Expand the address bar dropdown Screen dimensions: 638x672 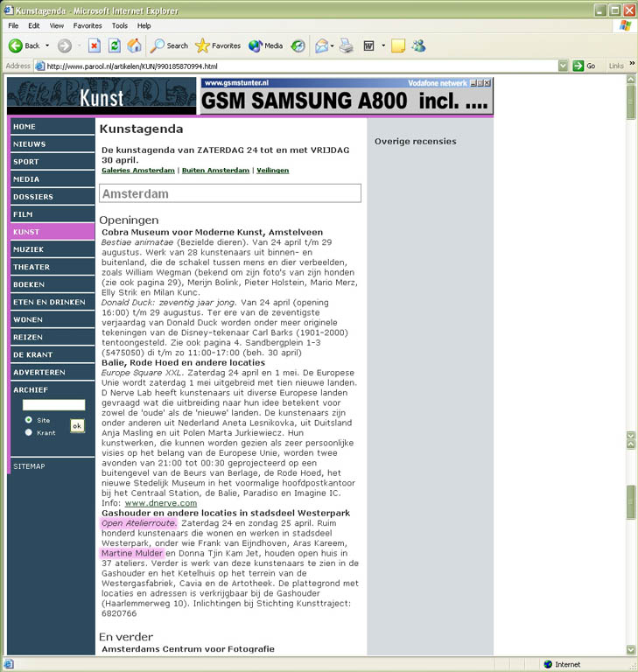tap(563, 66)
